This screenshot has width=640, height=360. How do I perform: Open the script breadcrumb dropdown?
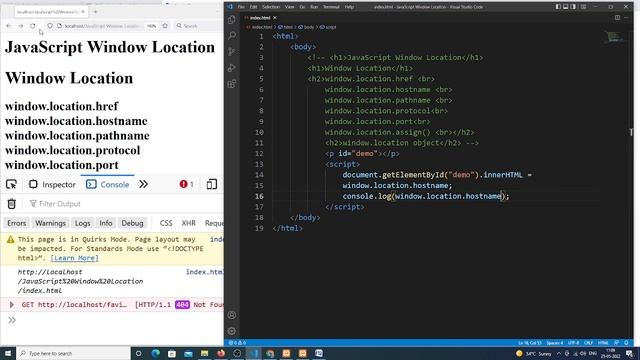click(328, 27)
